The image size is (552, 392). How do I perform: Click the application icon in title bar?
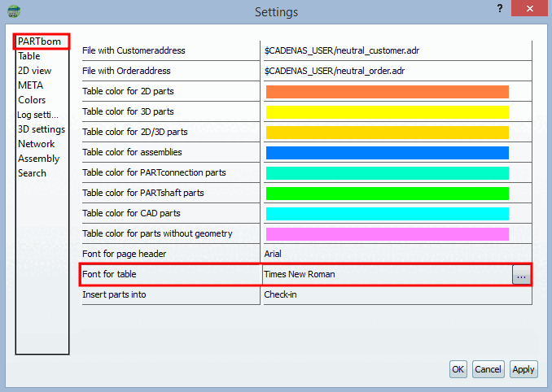(14, 11)
